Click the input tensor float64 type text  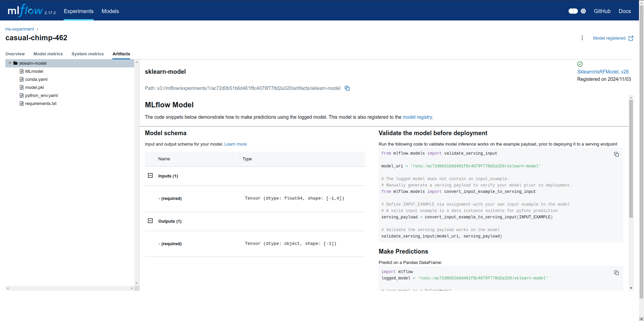294,198
